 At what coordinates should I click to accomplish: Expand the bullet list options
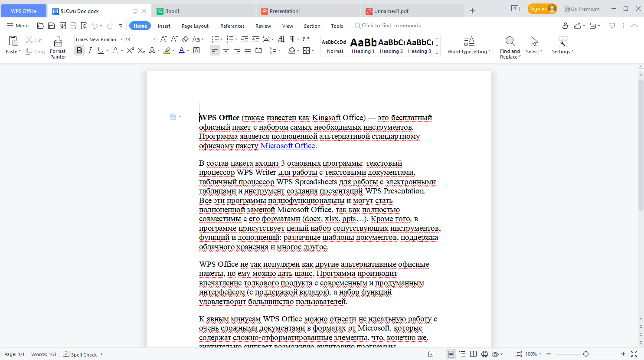(222, 39)
